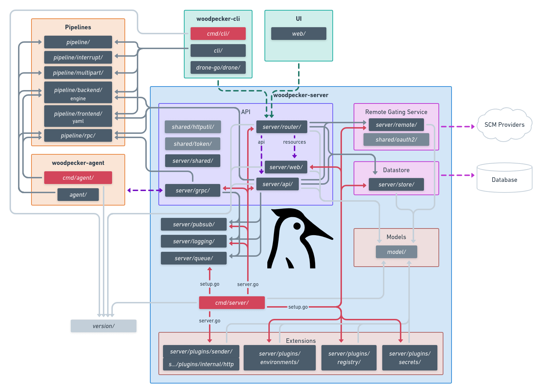Click the red cmd/server/ box
The height and width of the screenshot is (392, 541).
click(232, 303)
